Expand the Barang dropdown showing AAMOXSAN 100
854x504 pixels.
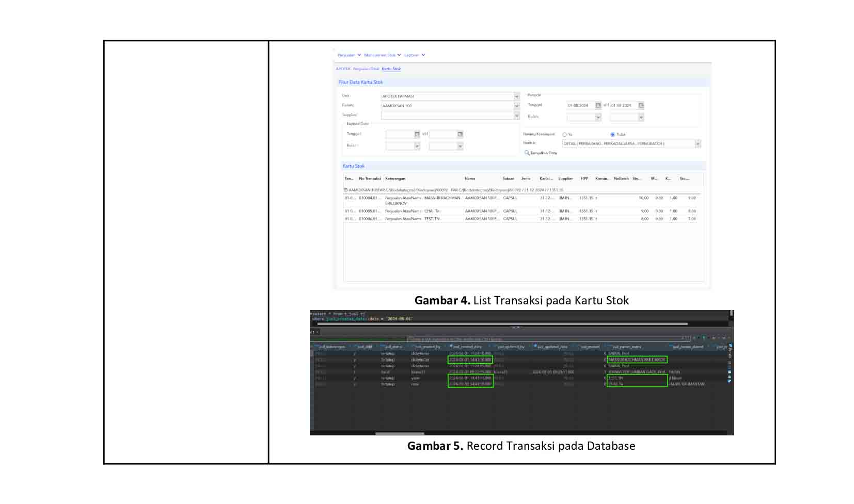point(516,106)
